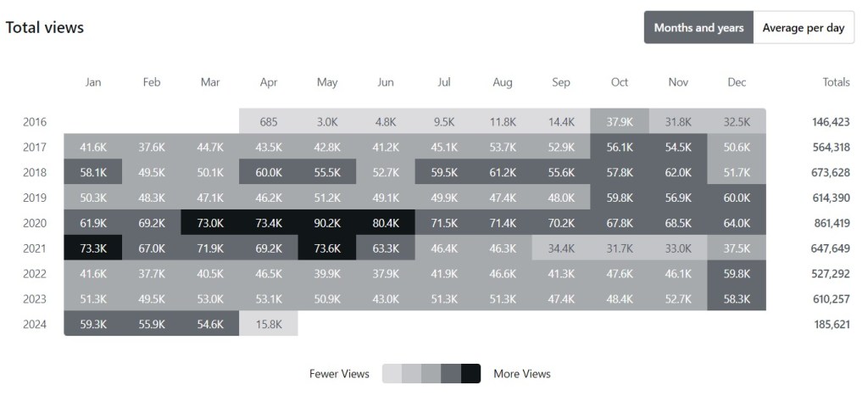
Task: Click the lightest swatch in the legend
Action: [x=392, y=374]
